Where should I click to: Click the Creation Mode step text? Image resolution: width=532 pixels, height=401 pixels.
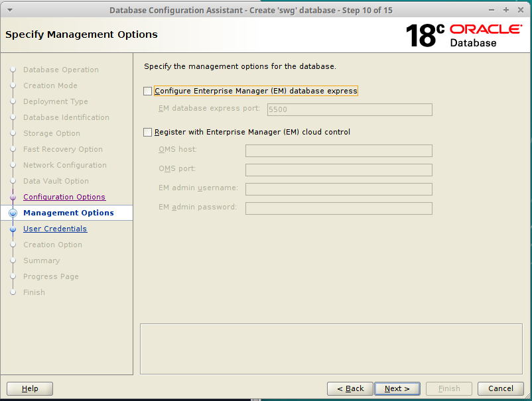[x=50, y=86]
